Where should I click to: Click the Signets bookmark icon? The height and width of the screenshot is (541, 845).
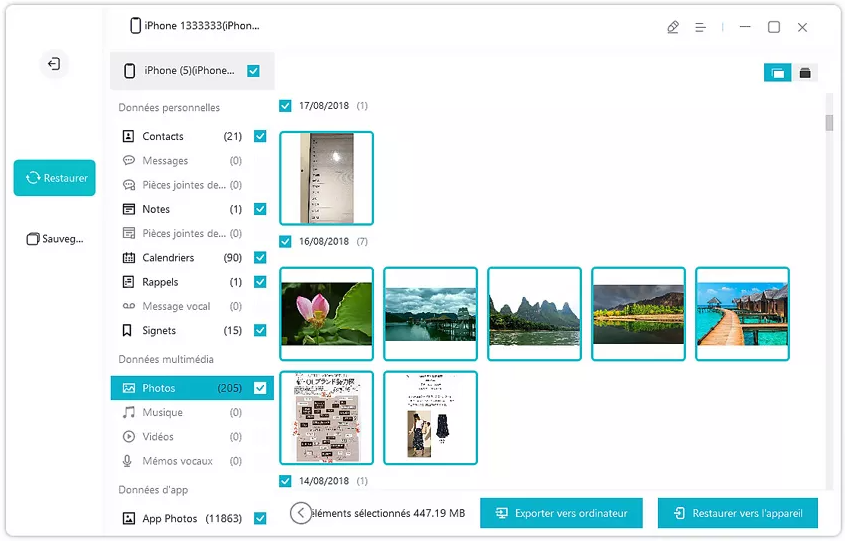click(129, 331)
